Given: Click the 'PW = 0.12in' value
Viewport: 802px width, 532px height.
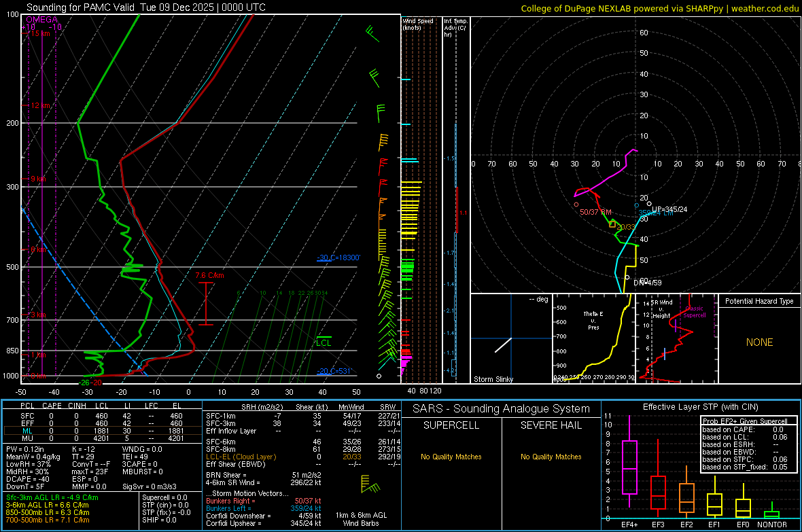Looking at the screenshot, I should 26,449.
